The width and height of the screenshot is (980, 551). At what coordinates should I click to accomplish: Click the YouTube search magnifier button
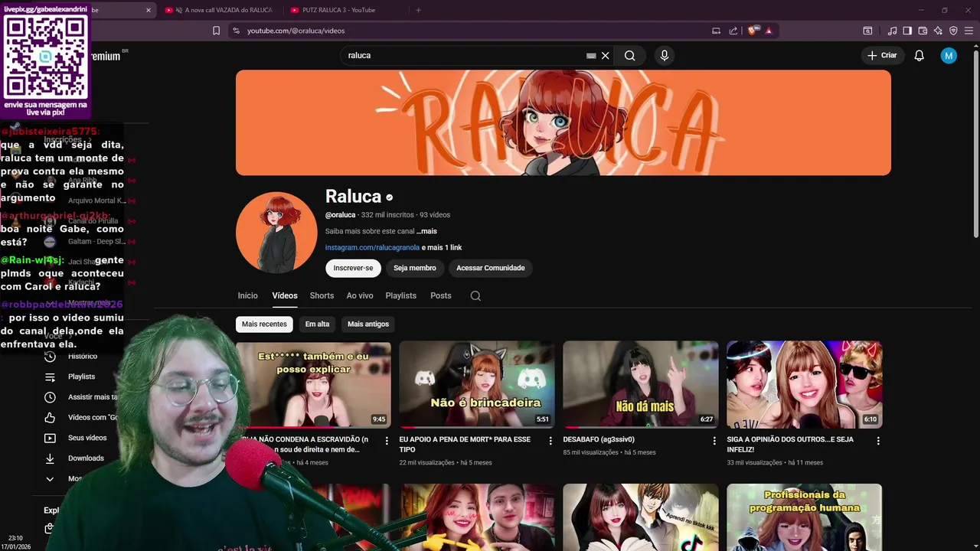point(629,55)
